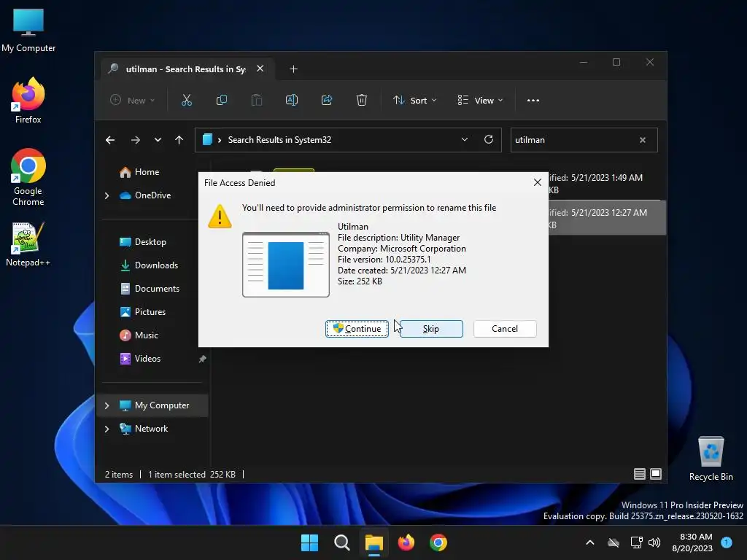Click My Computer desktop icon
Image resolution: width=747 pixels, height=560 pixels.
(28, 30)
